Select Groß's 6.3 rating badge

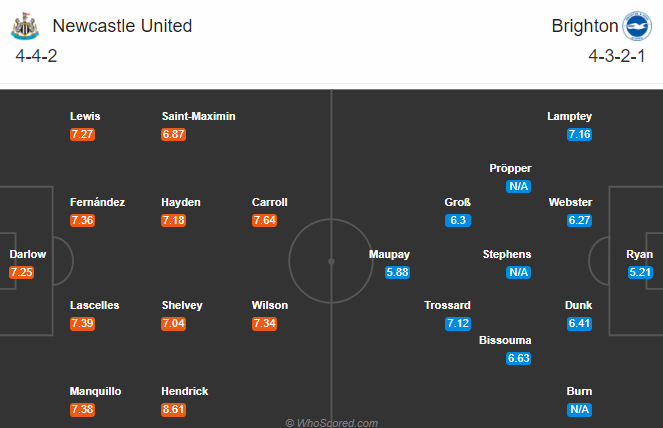458,220
